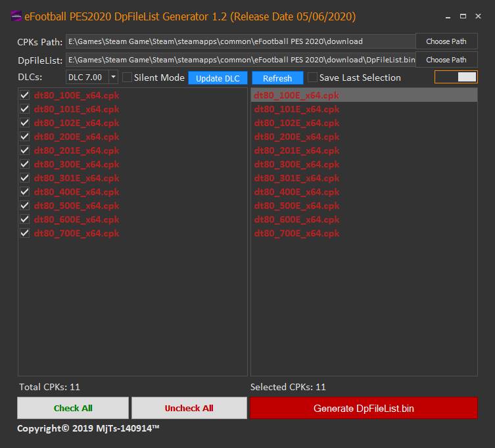Select dt80_200E_x64.cpk in the right list

point(364,136)
